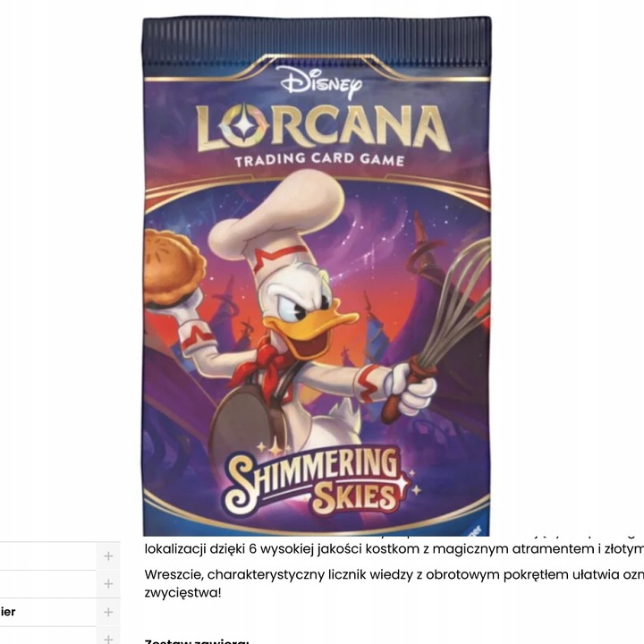The height and width of the screenshot is (644, 644).
Task: Click the Shimmering Skies booster pack image
Action: pyautogui.click(x=317, y=276)
